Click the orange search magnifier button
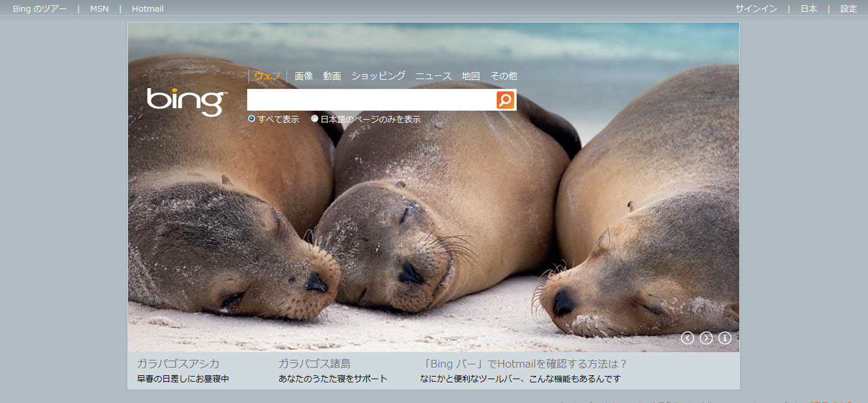 505,100
